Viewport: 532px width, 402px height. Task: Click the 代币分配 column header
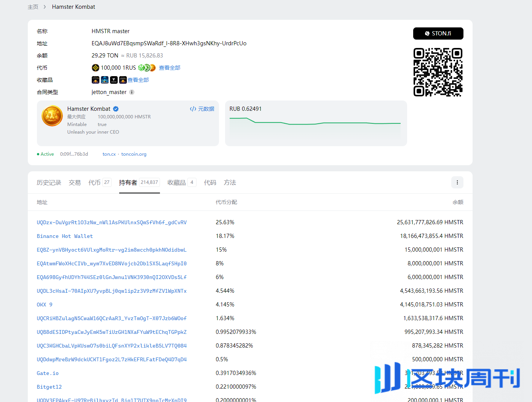(x=226, y=202)
